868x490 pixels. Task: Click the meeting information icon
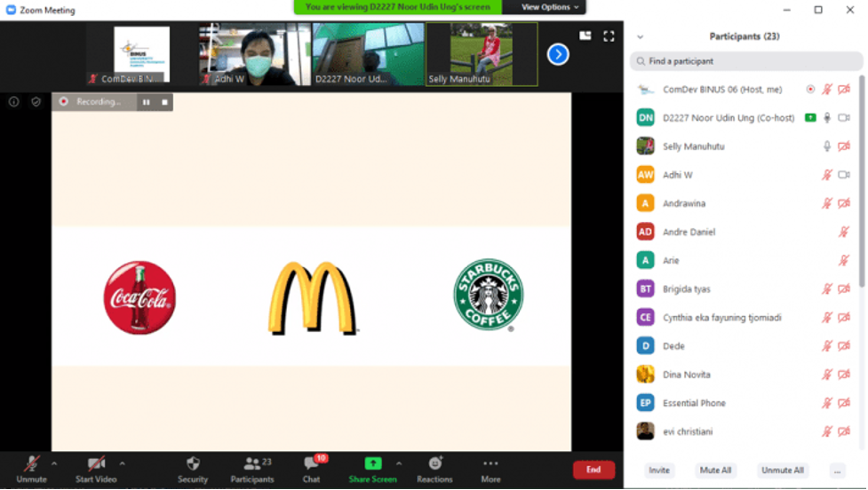click(14, 102)
